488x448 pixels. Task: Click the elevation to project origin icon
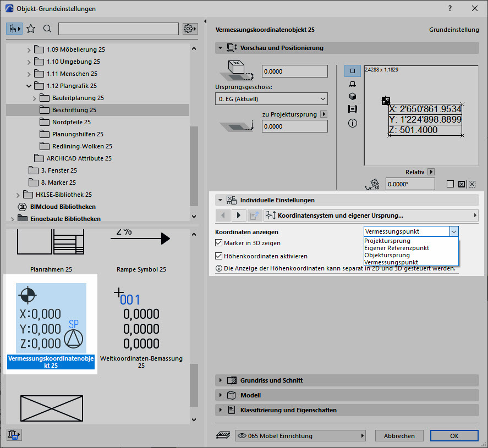coord(237,125)
